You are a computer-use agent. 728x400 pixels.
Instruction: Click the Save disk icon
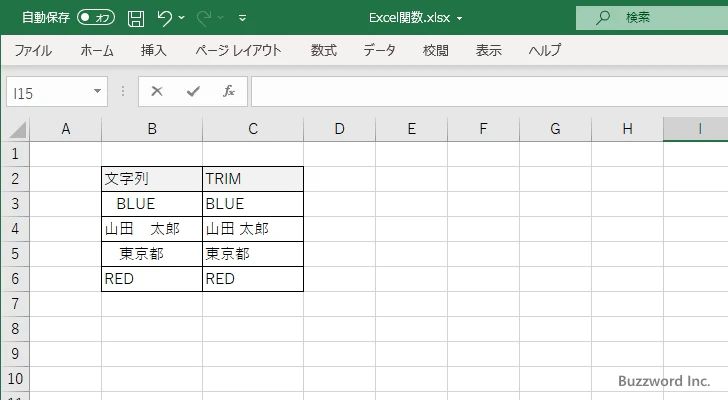pyautogui.click(x=136, y=18)
